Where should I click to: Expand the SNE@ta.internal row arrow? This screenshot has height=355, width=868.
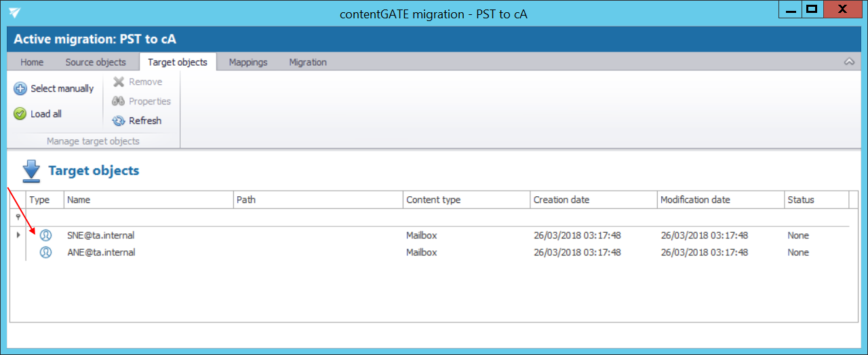click(18, 236)
